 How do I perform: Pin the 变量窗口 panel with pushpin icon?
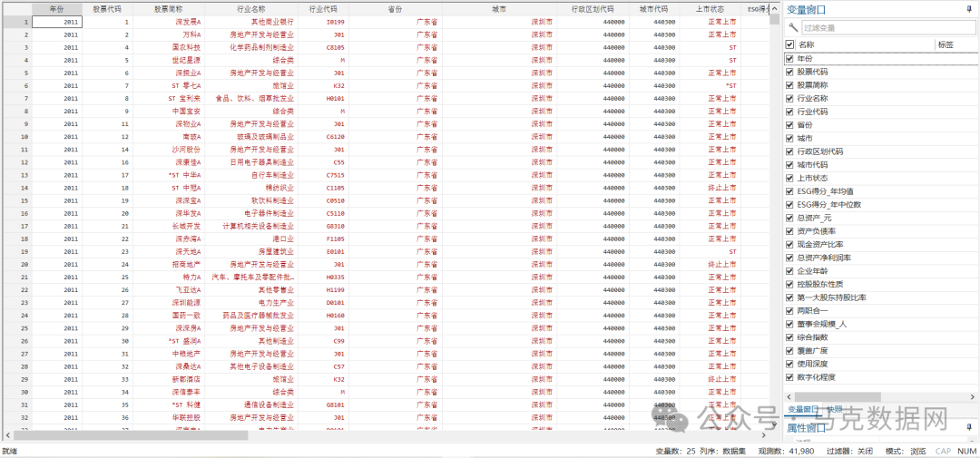(969, 9)
